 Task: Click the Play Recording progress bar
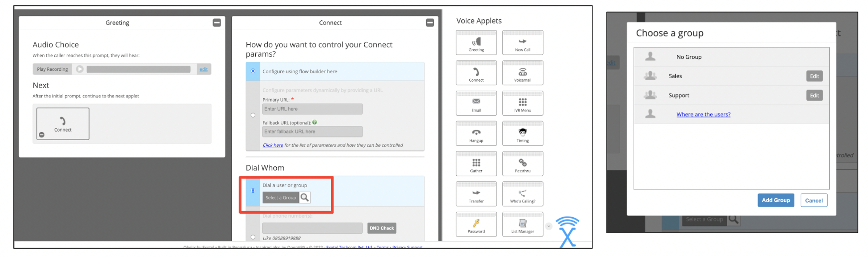click(x=138, y=69)
